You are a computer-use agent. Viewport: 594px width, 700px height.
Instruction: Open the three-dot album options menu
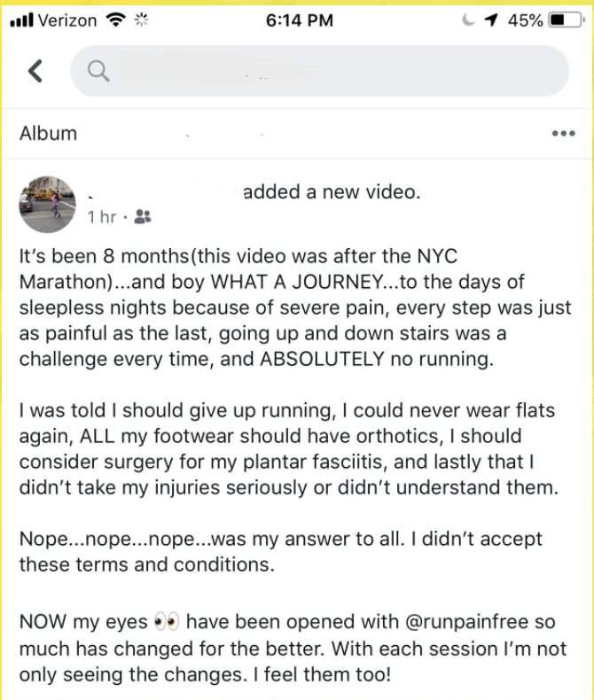coord(563,134)
